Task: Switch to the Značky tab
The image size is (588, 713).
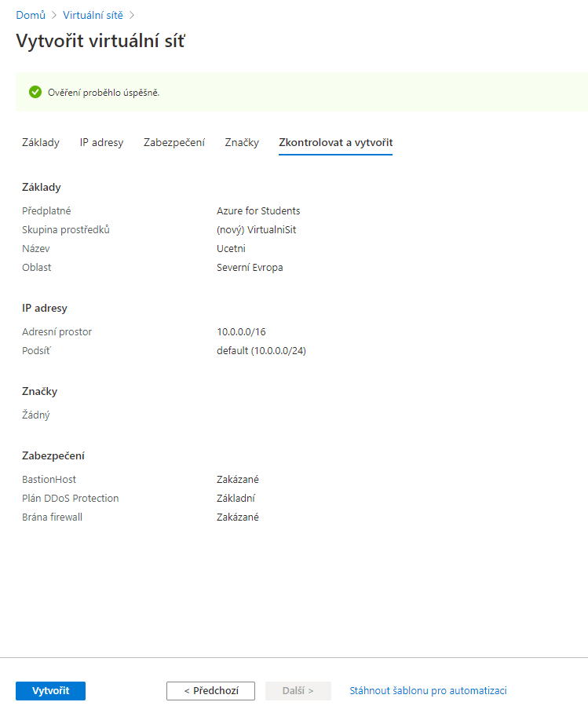Action: (x=242, y=142)
